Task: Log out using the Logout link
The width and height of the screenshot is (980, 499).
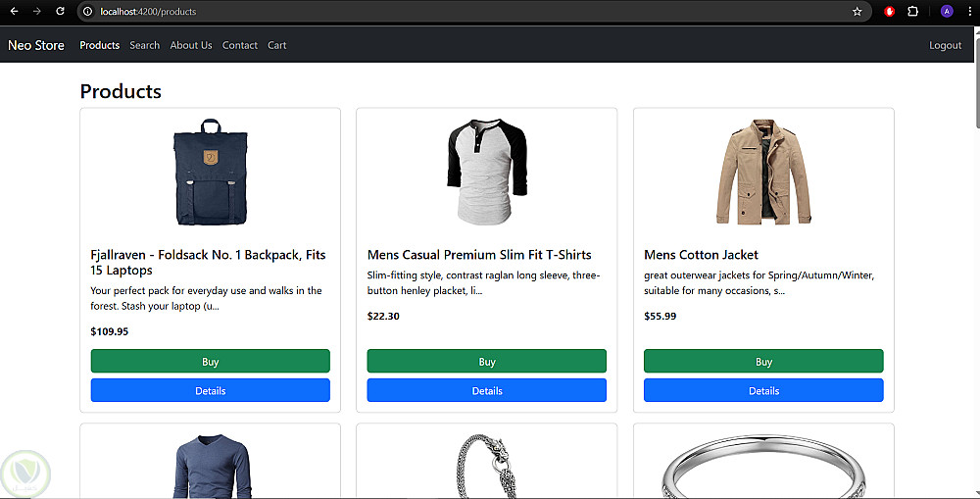Action: 945,45
